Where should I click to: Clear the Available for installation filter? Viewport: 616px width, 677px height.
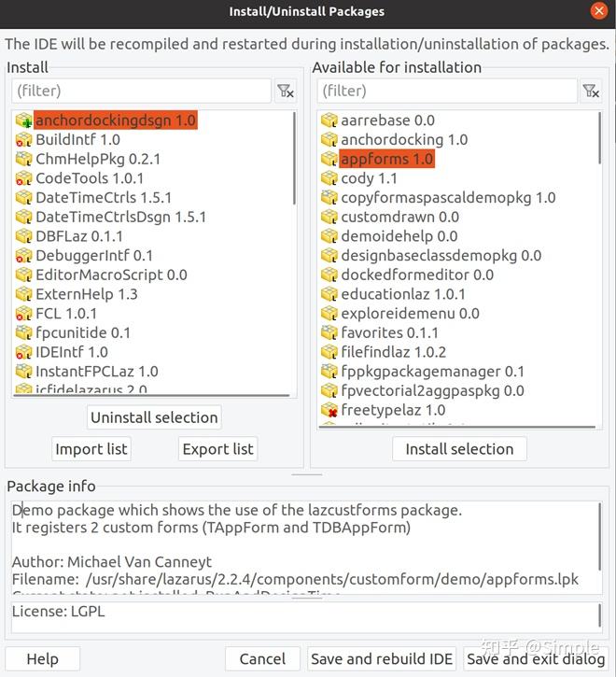tap(590, 91)
